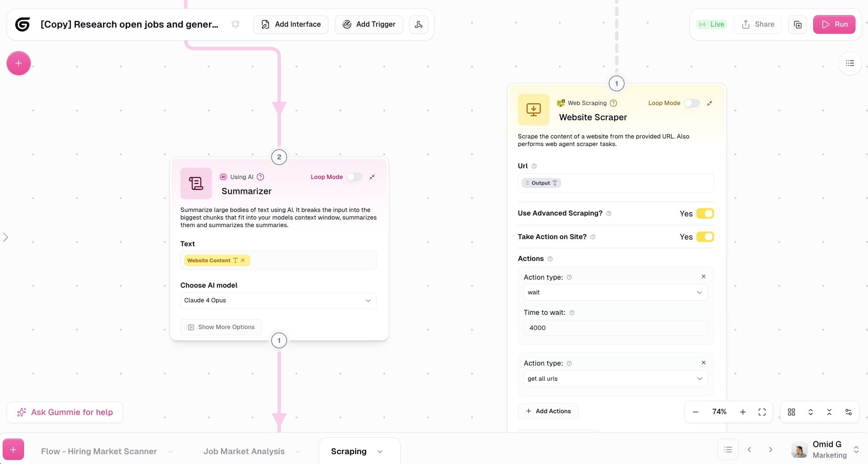Click the Website Scraper download icon

point(533,110)
